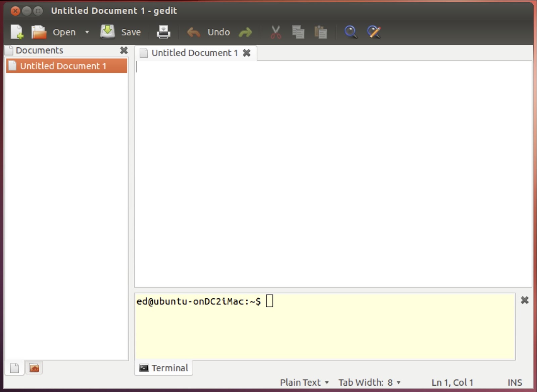Toggle overwrite mode by clicking INS indicator
537x392 pixels.
point(515,382)
